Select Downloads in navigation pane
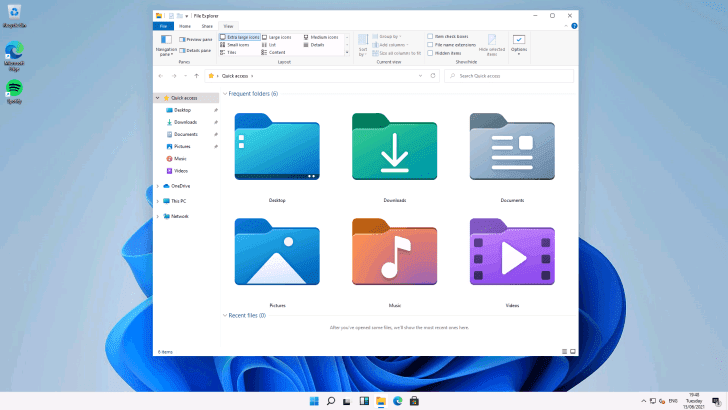This screenshot has width=728, height=410. pyautogui.click(x=185, y=122)
